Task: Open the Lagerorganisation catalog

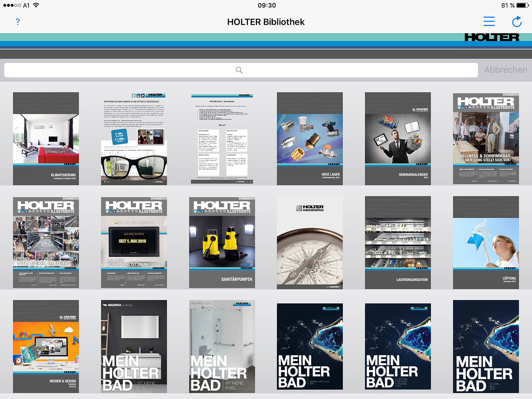Action: (x=398, y=242)
